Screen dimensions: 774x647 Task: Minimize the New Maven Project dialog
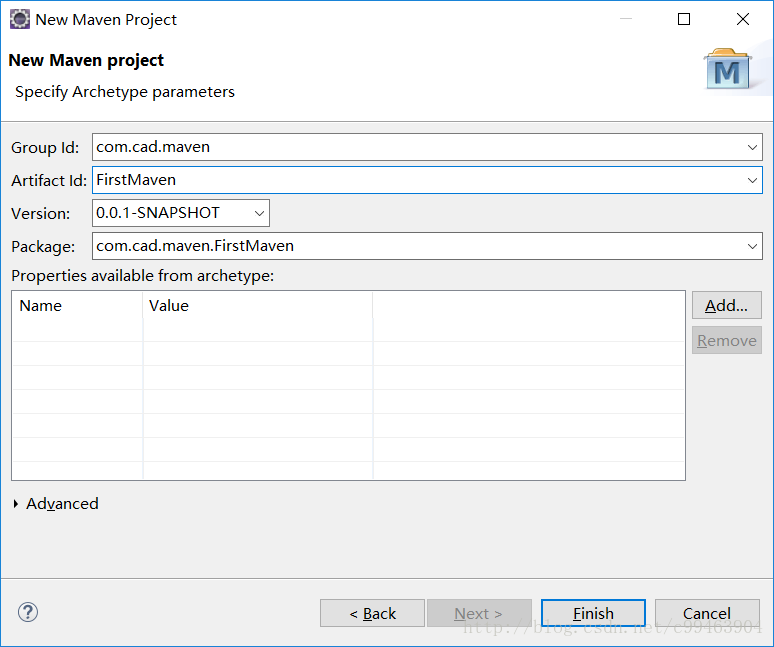(x=626, y=19)
